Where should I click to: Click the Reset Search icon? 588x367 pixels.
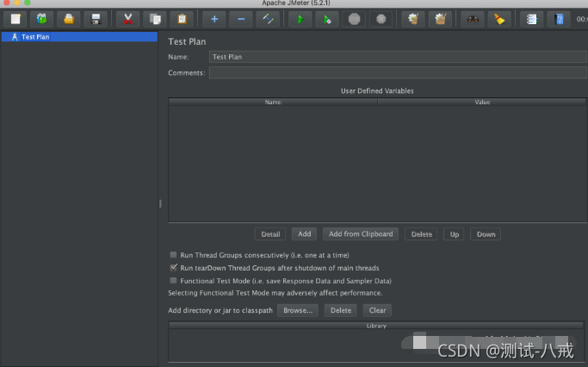point(499,19)
